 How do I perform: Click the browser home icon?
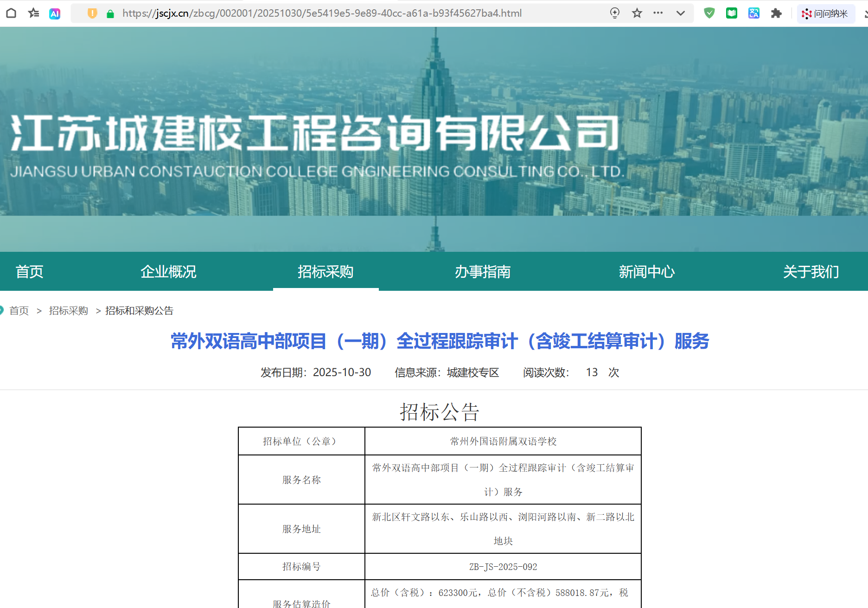(x=11, y=13)
